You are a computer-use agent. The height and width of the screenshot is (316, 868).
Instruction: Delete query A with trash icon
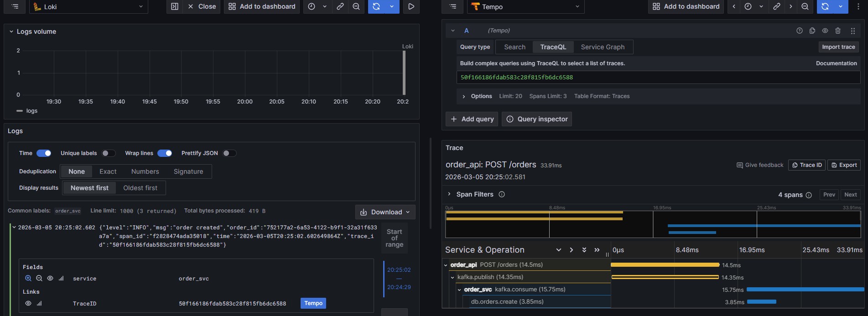click(x=837, y=31)
